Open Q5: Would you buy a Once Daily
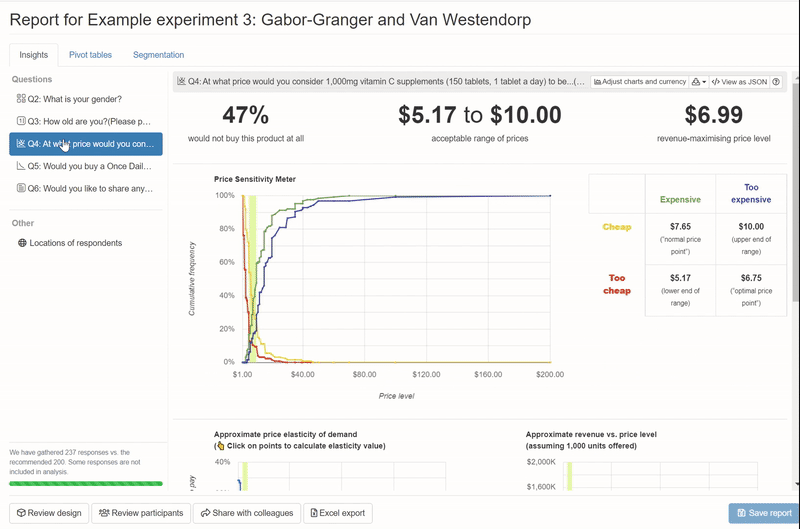Viewport: 800px width, 529px height. [x=86, y=166]
